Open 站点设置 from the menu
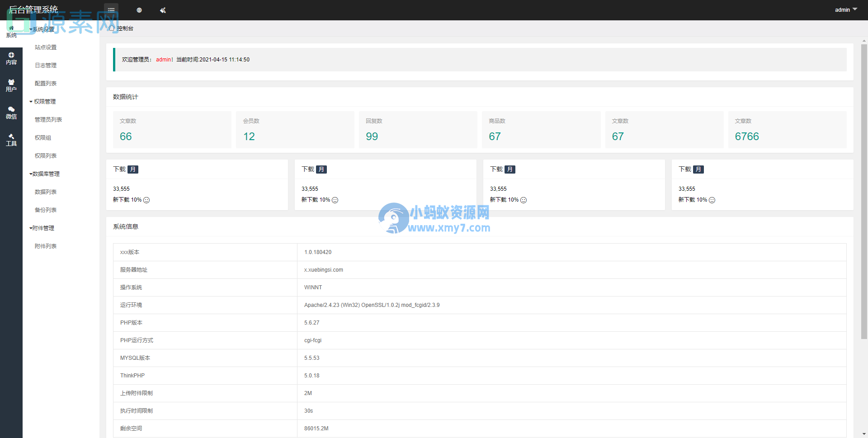Viewport: 868px width, 438px height. coord(45,47)
